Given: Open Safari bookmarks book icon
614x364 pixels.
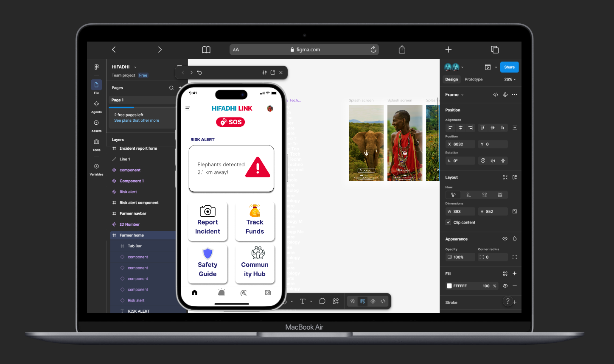Looking at the screenshot, I should 206,50.
